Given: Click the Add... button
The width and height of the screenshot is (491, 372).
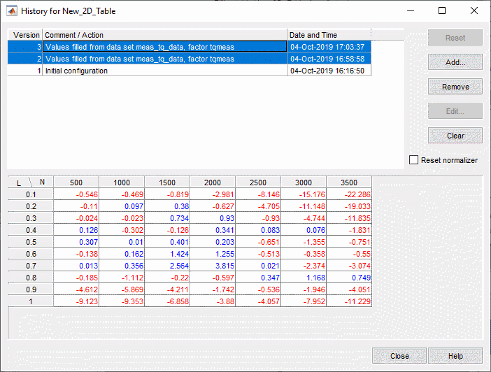Looking at the screenshot, I should (455, 62).
